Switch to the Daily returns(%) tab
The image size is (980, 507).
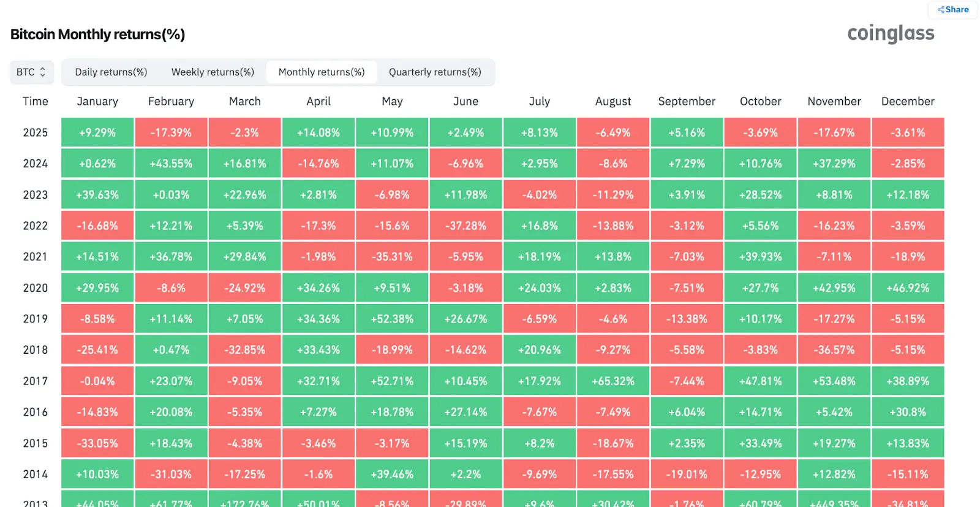pos(110,72)
